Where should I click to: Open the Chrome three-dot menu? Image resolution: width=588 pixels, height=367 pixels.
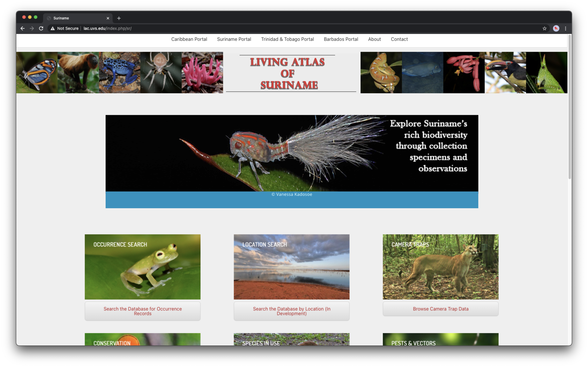click(565, 28)
